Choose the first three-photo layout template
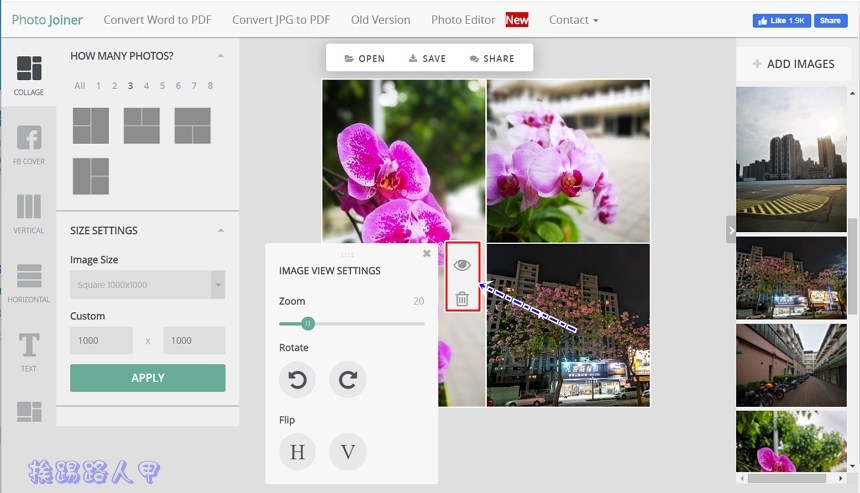The image size is (860, 493). pyautogui.click(x=90, y=126)
